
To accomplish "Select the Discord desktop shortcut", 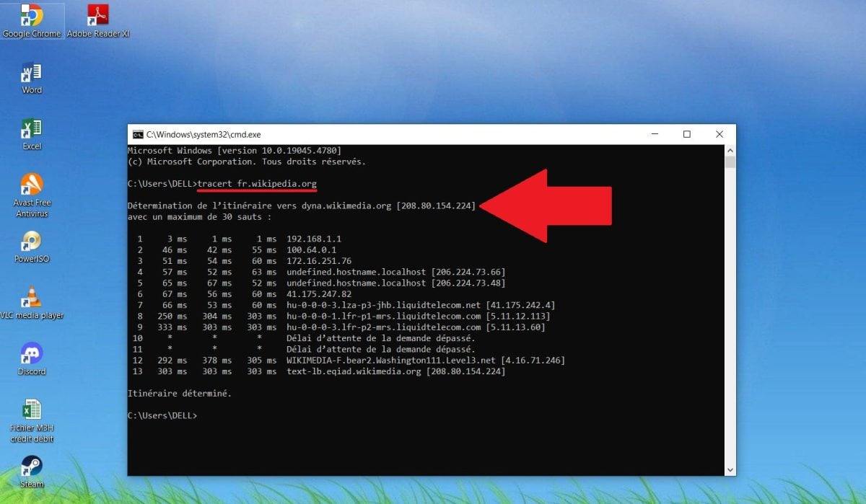I will coord(32,359).
